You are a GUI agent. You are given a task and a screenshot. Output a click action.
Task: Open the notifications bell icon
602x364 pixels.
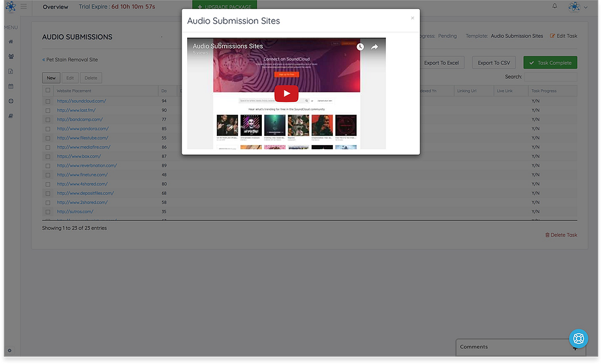tap(555, 6)
